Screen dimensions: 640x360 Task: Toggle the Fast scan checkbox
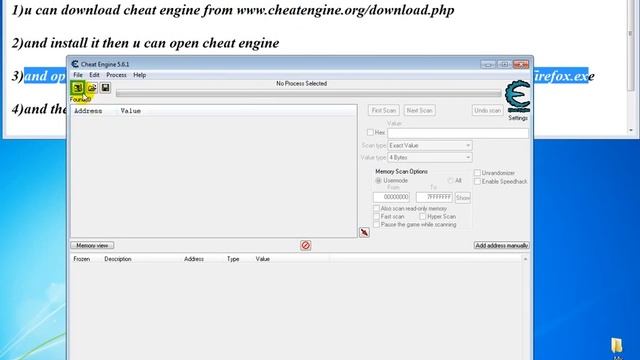[x=376, y=216]
